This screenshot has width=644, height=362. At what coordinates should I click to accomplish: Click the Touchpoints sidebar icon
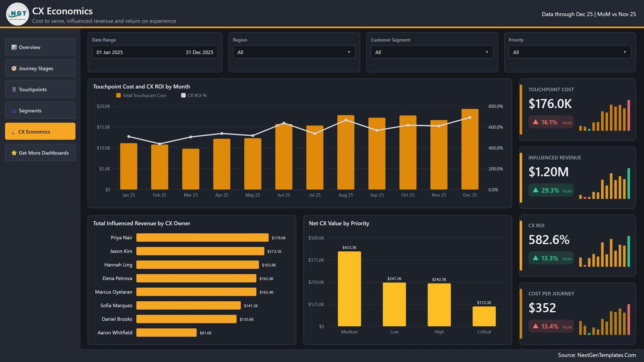[14, 89]
